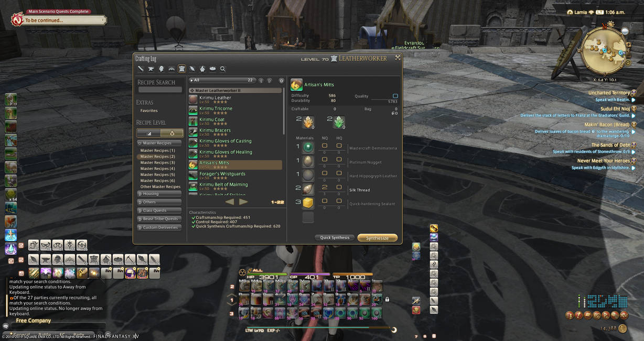Expand the Beast Tribe Quests section
This screenshot has height=341, width=644.
tap(159, 219)
